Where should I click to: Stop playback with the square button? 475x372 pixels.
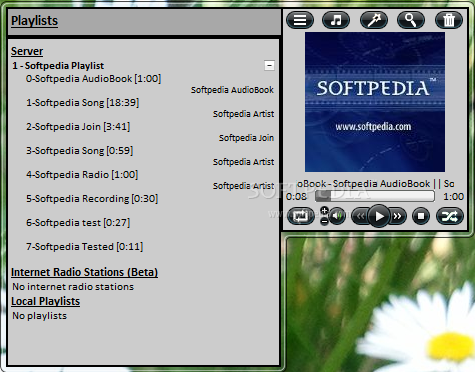[421, 216]
